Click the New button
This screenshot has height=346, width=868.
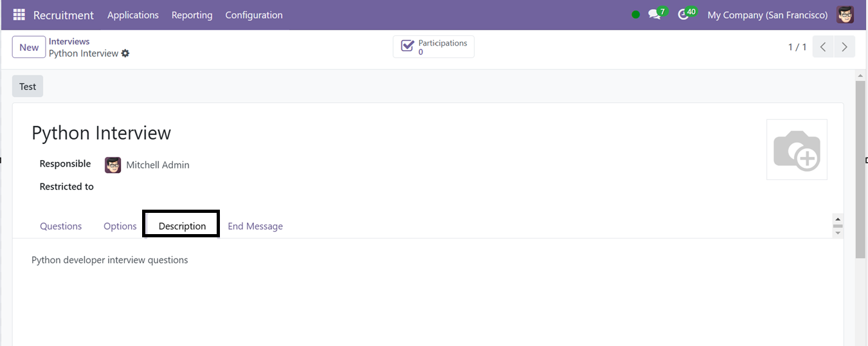click(29, 47)
